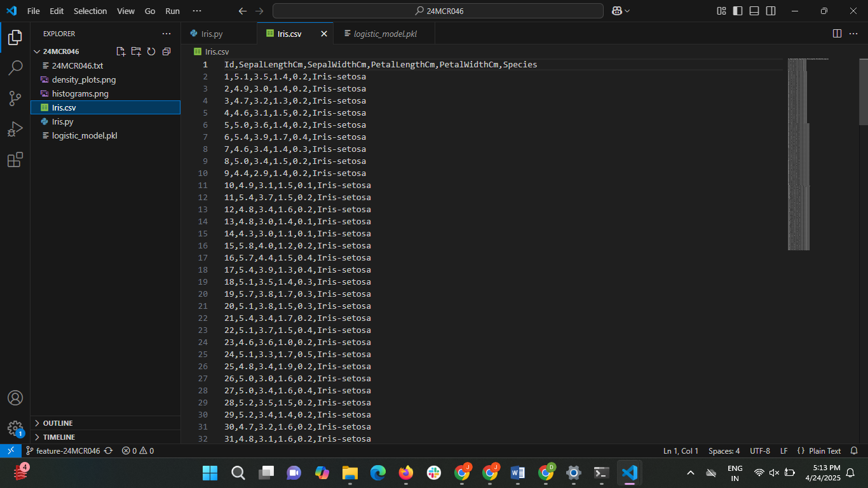This screenshot has width=868, height=488.
Task: Open the notifications bell in status bar
Action: [x=854, y=451]
